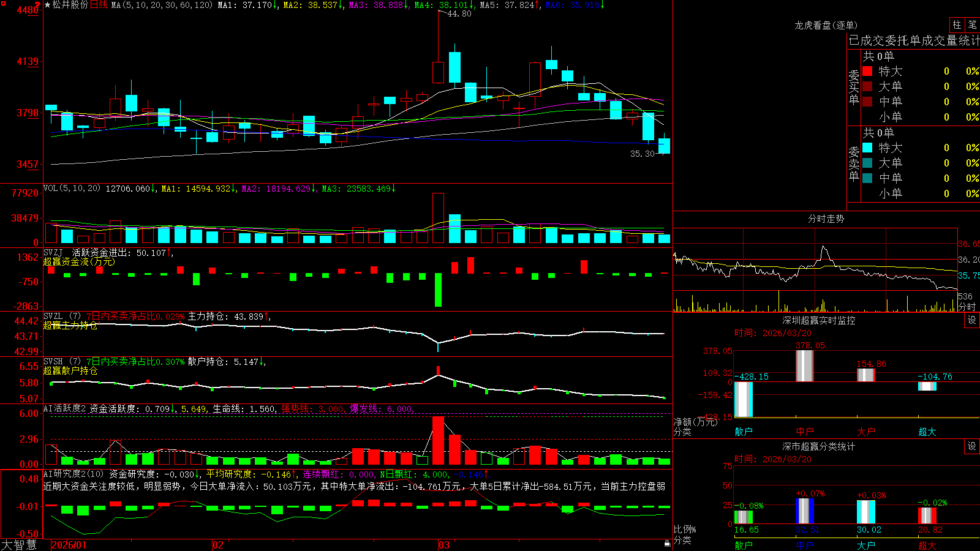
Task: Open 设 settings for 深市超赢分类统计
Action: pyautogui.click(x=971, y=446)
